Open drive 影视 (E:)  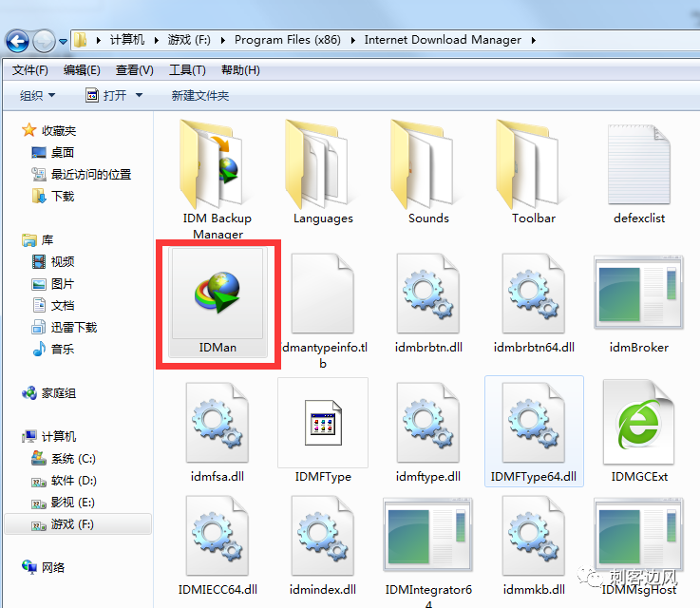(63, 503)
